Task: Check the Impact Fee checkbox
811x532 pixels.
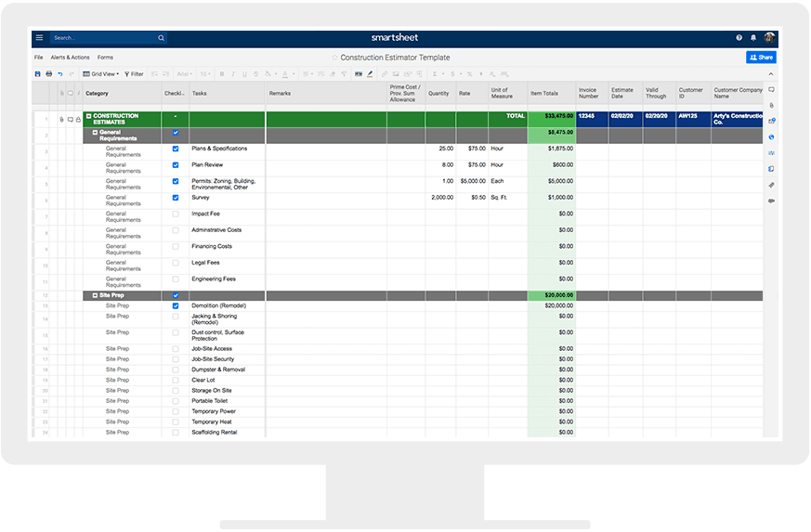Action: point(176,214)
